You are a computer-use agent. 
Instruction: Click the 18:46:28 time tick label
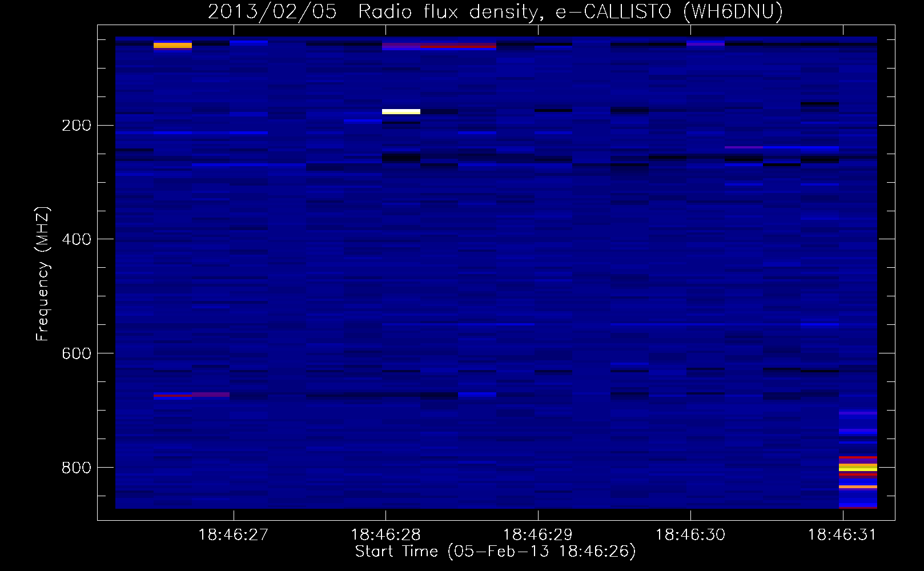[x=385, y=535]
